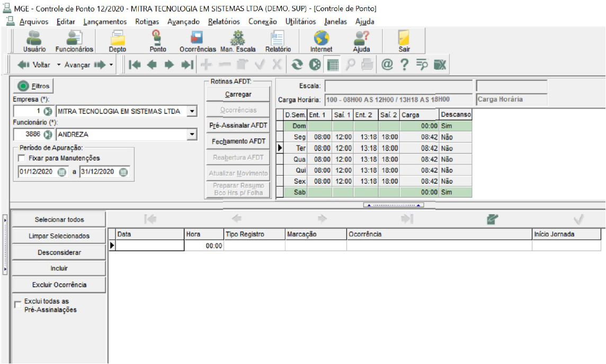Open the Avançar dropdown arrow
The image size is (606, 364).
pos(111,65)
